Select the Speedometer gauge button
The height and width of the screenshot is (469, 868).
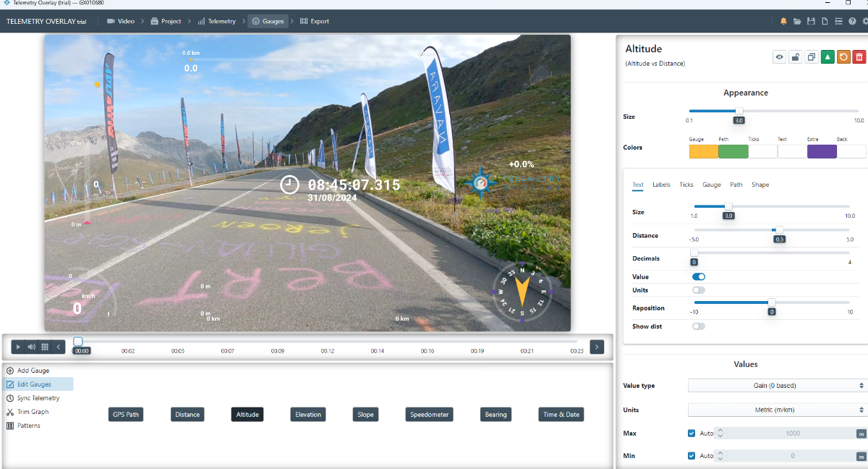(x=430, y=415)
